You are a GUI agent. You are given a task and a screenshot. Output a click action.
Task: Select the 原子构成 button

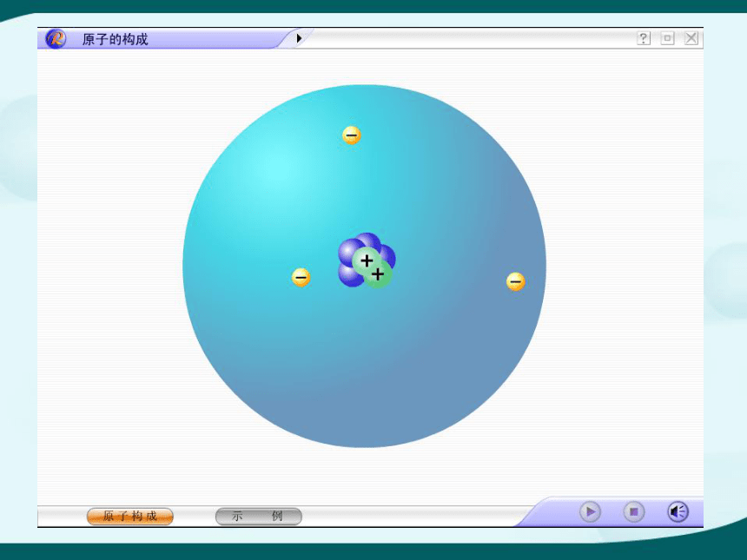pyautogui.click(x=130, y=517)
